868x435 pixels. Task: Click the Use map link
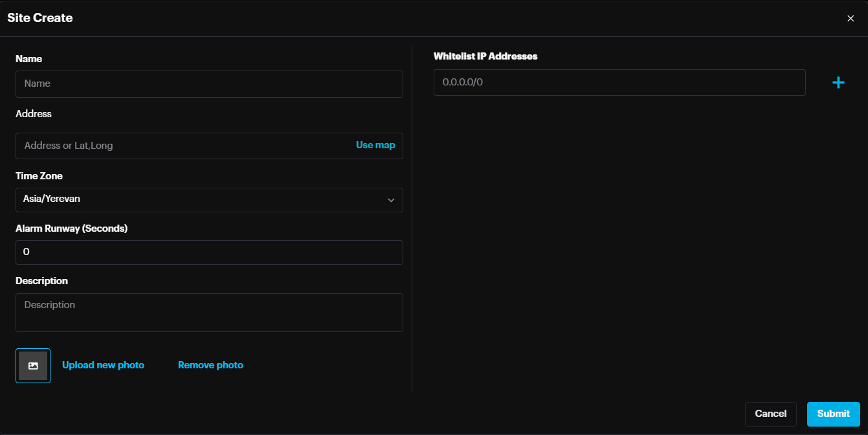point(375,146)
